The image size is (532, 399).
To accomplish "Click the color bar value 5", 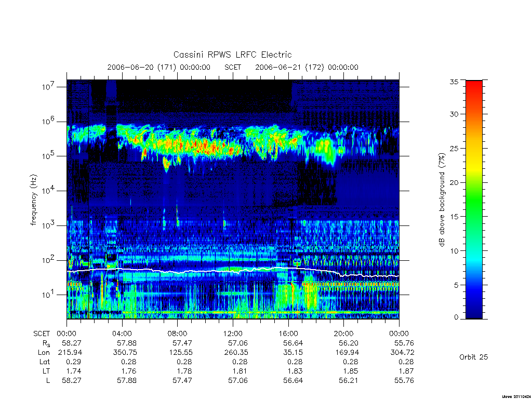I will 456,285.
